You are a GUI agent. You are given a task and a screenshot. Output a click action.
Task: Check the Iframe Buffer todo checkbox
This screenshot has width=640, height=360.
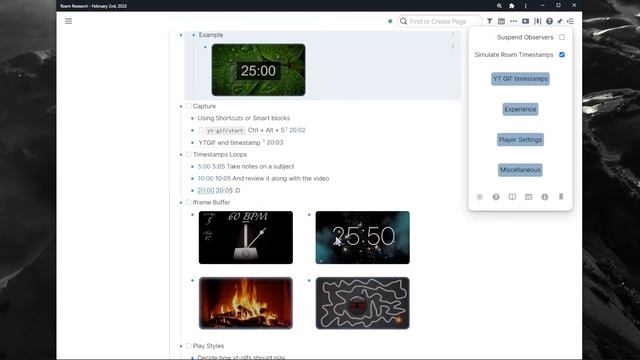click(x=189, y=202)
